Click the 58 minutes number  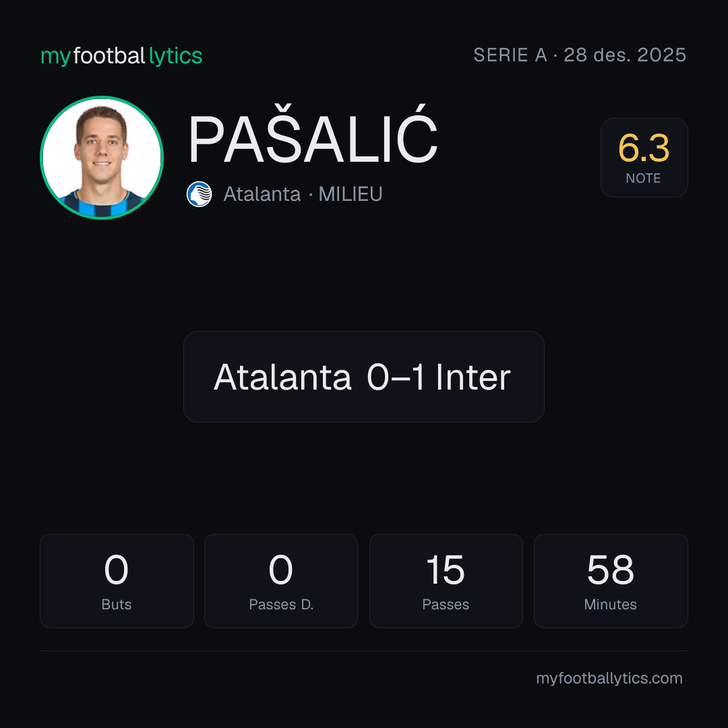coord(611,570)
